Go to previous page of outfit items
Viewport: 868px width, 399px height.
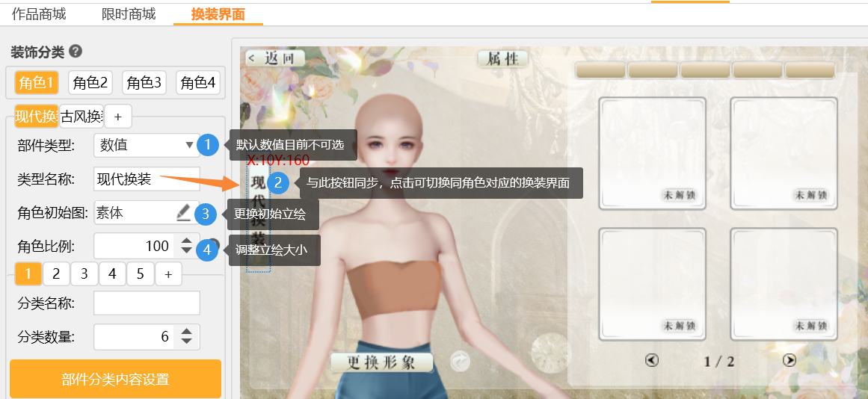coord(652,360)
